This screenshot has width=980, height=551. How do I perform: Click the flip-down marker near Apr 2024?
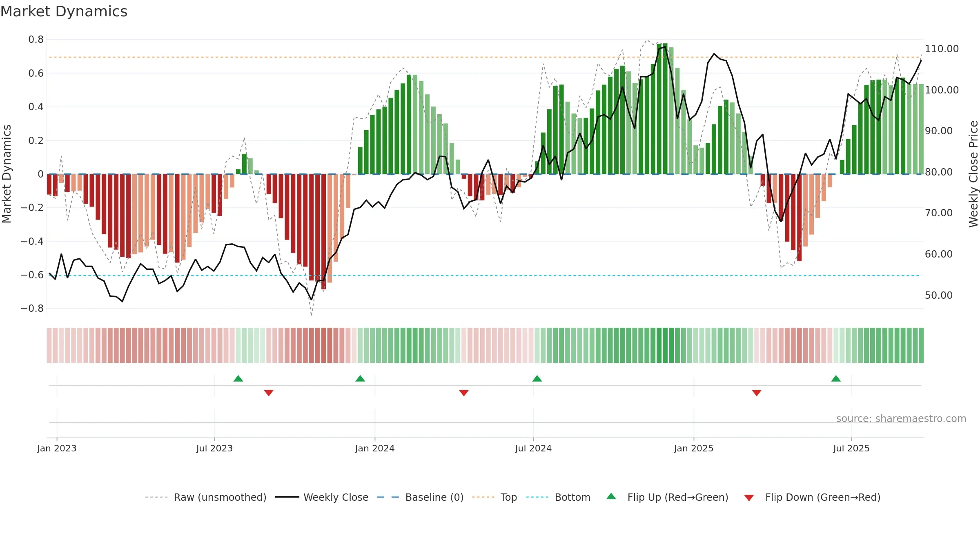(x=464, y=393)
